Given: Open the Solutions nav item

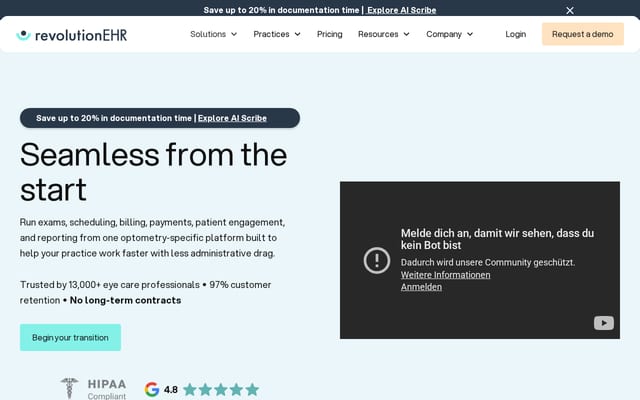Looking at the screenshot, I should tap(208, 34).
